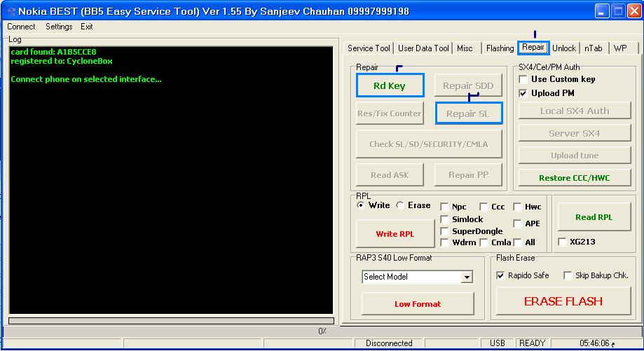This screenshot has height=351, width=644.
Task: Open the Misc tab
Action: pyautogui.click(x=465, y=48)
